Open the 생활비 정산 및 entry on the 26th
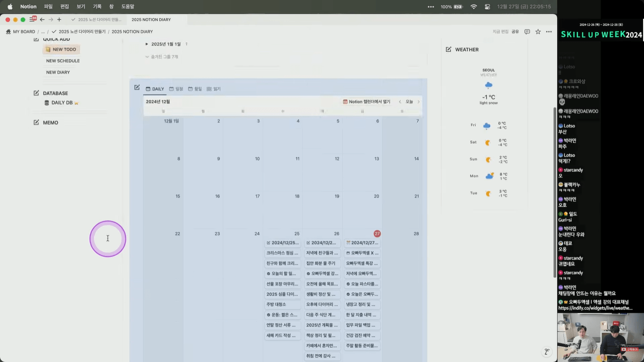Screen dimensions: 644x362 pos(322,294)
